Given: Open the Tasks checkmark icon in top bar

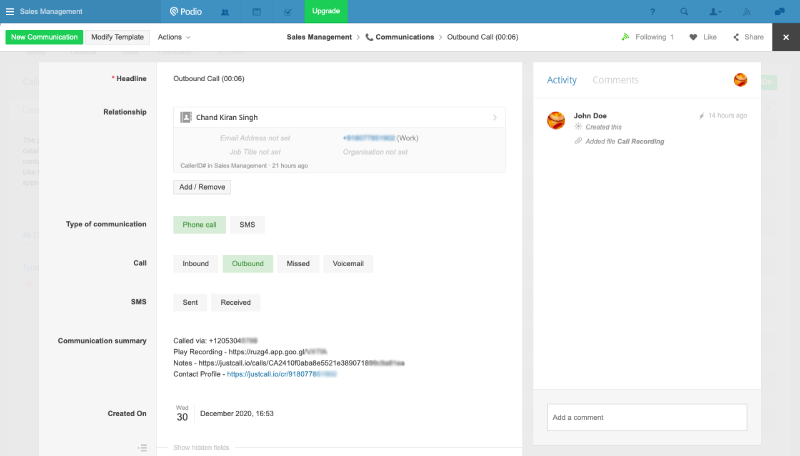Looking at the screenshot, I should [x=288, y=11].
